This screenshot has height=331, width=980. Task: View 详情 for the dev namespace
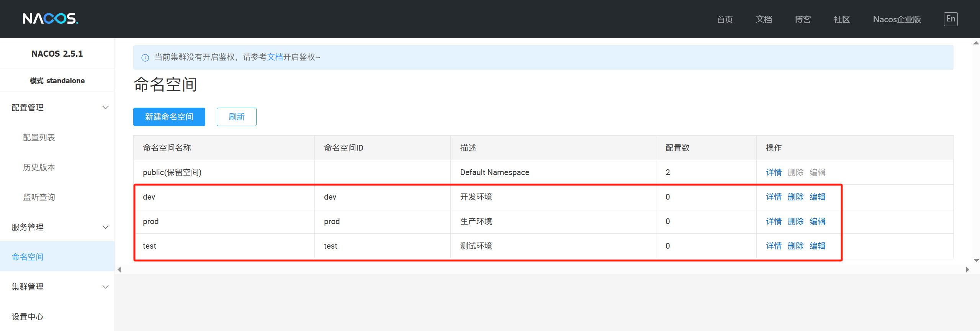(774, 197)
